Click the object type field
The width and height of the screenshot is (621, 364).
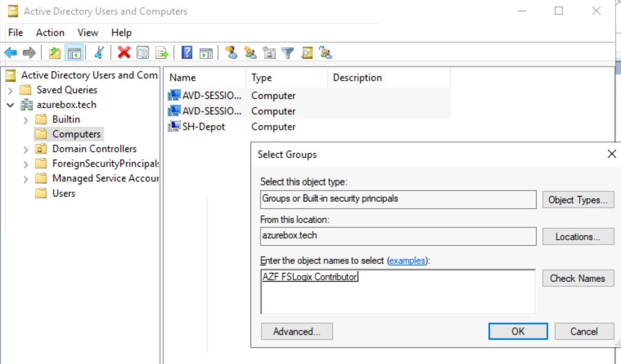pos(398,199)
